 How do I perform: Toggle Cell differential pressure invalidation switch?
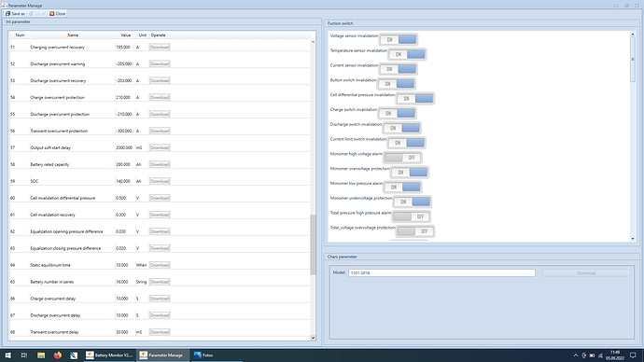[414, 99]
